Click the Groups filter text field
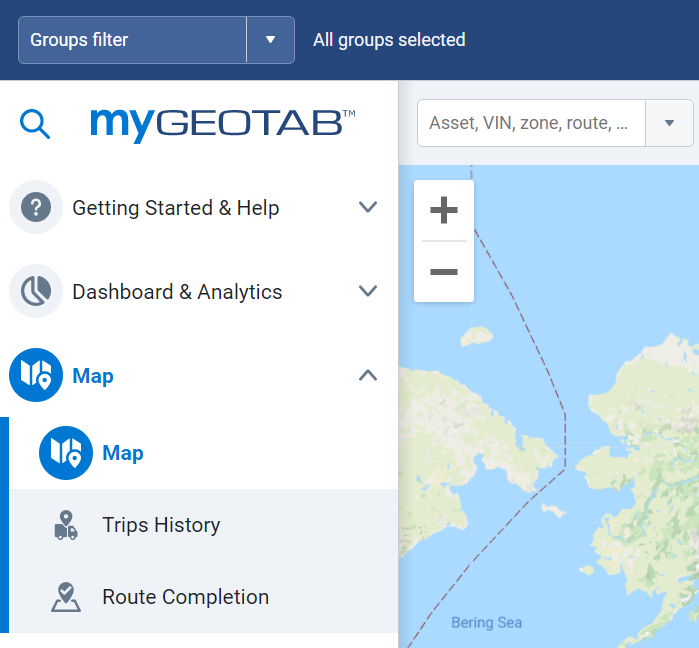This screenshot has height=648, width=699. pos(132,40)
